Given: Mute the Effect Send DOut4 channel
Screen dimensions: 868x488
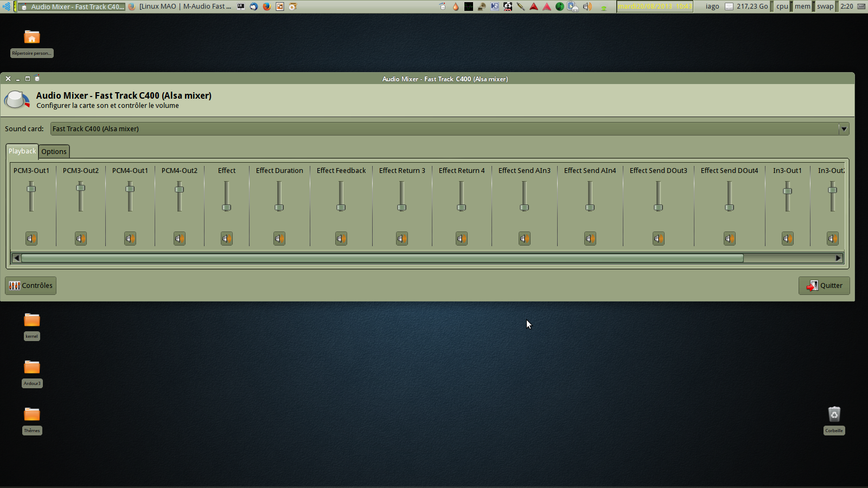Looking at the screenshot, I should click(x=730, y=239).
